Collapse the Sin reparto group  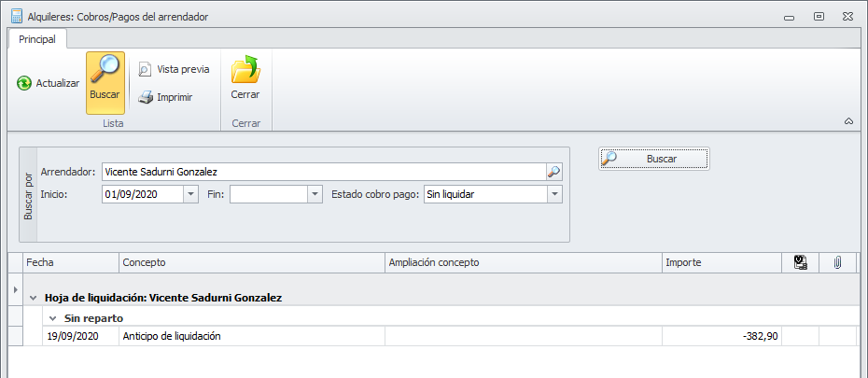point(52,318)
